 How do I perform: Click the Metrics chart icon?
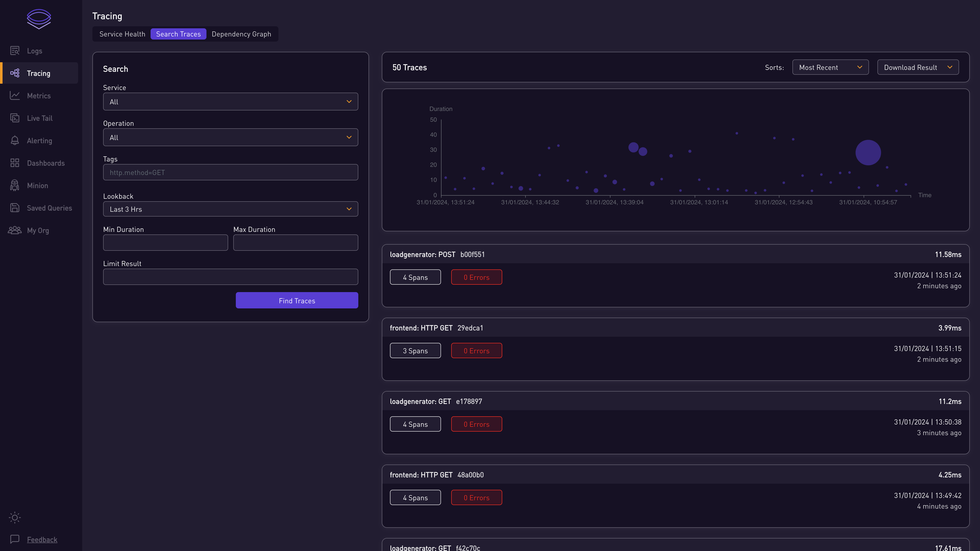click(15, 95)
